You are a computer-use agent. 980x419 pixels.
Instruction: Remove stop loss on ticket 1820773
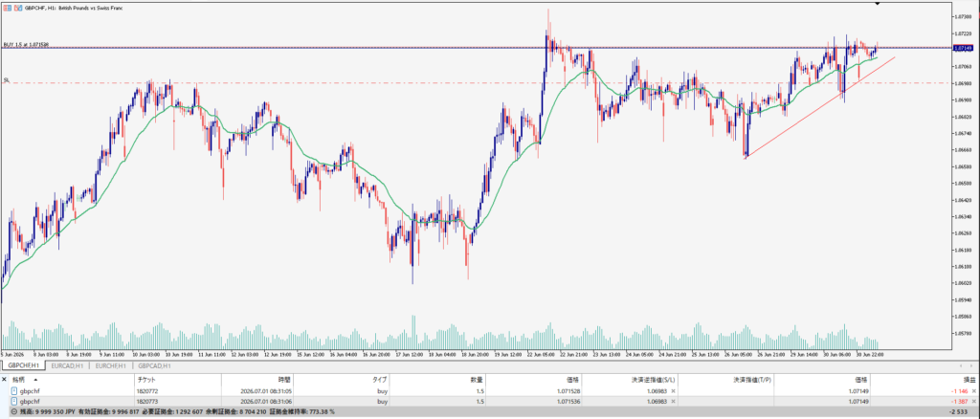[673, 402]
